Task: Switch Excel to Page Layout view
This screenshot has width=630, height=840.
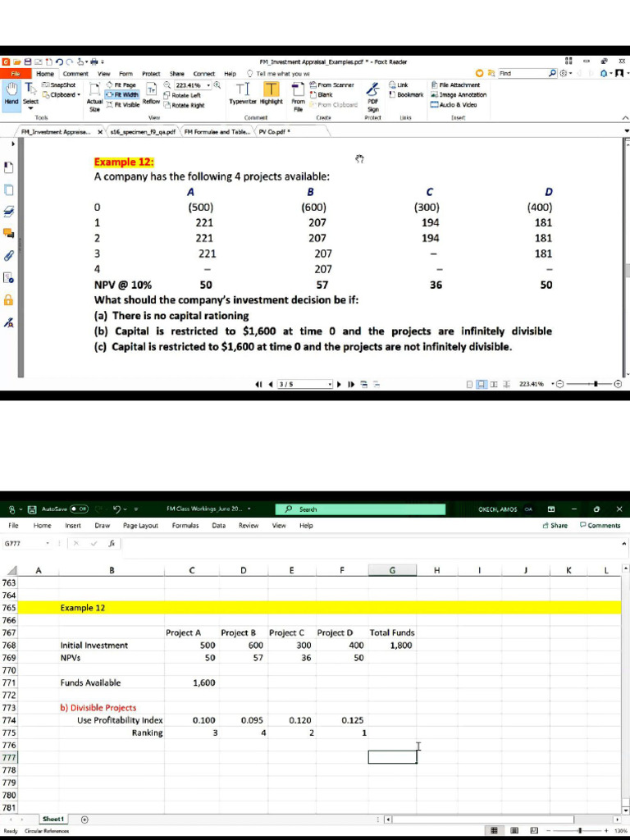Action: (x=515, y=831)
